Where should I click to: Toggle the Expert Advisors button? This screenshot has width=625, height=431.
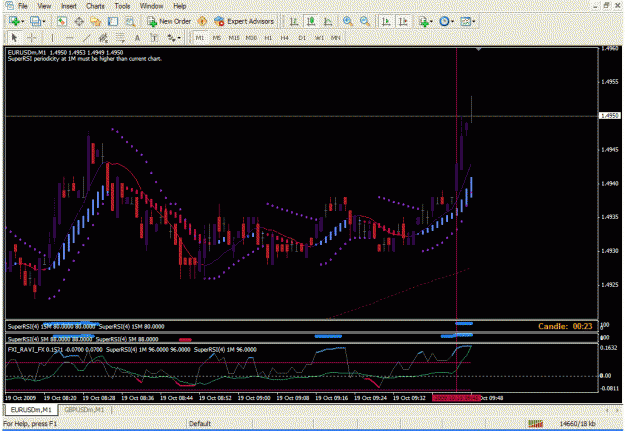[x=244, y=22]
